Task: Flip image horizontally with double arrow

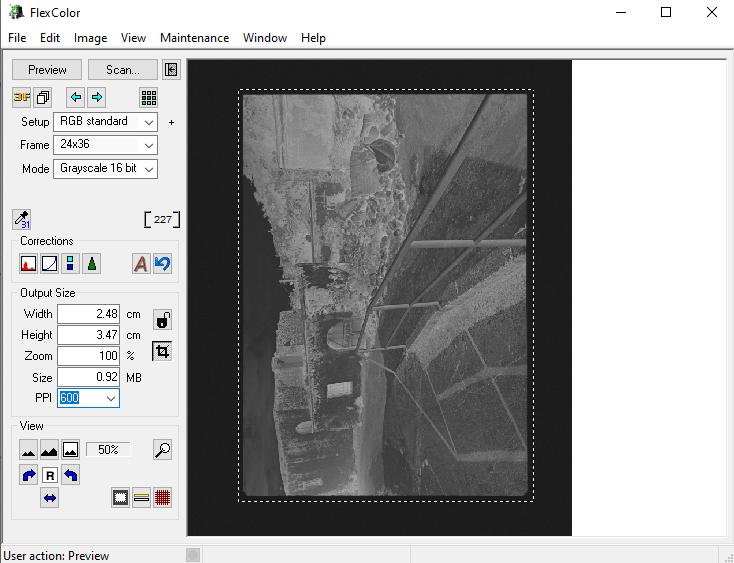Action: [50, 498]
